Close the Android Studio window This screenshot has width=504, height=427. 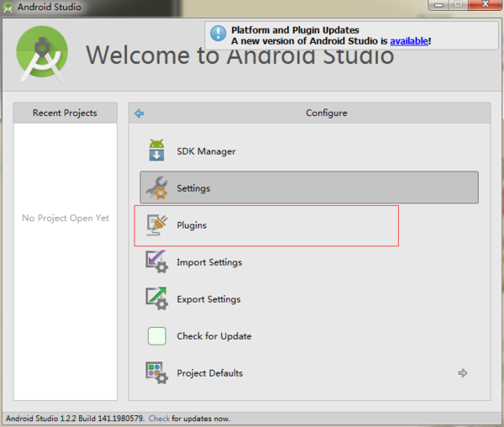point(486,4)
